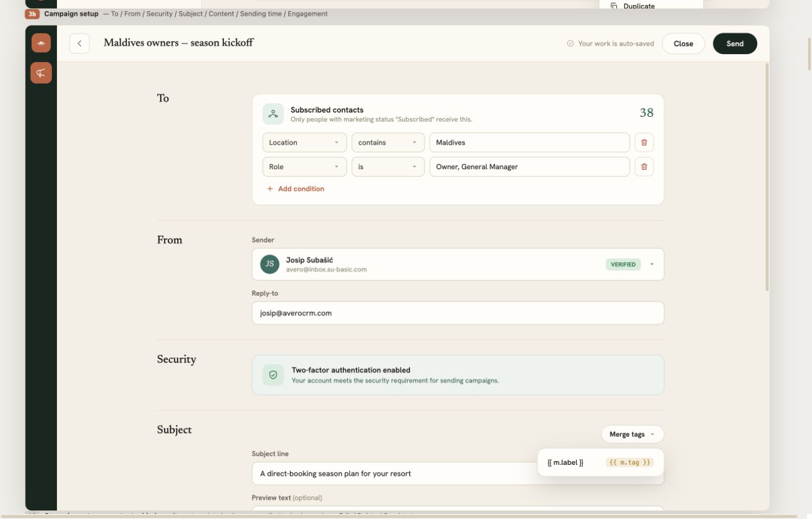Image resolution: width=812 pixels, height=519 pixels.
Task: Click the two-factor shield icon
Action: tap(273, 375)
